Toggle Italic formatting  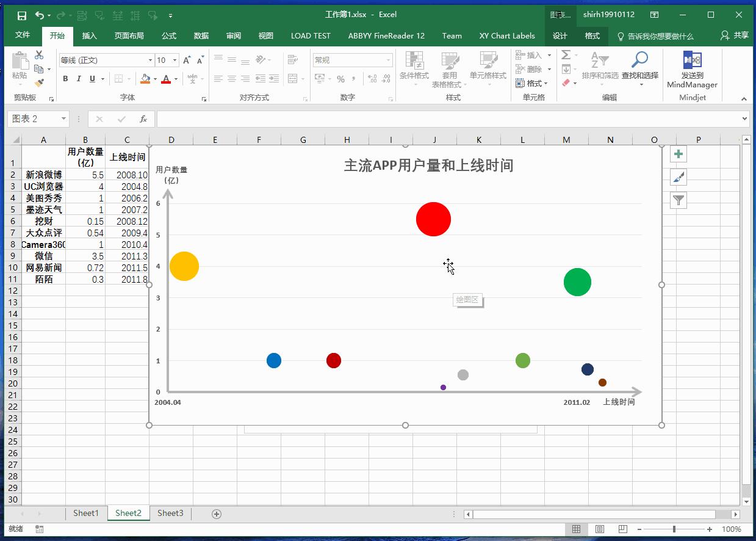point(79,79)
